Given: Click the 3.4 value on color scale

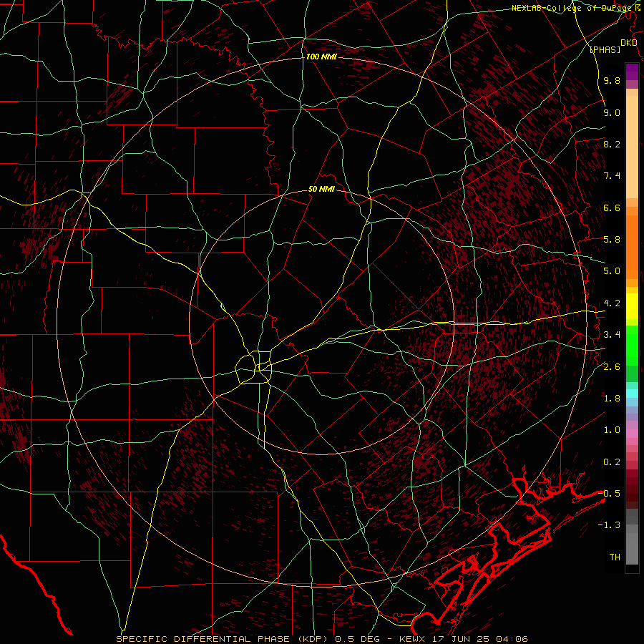Looking at the screenshot, I should 612,335.
